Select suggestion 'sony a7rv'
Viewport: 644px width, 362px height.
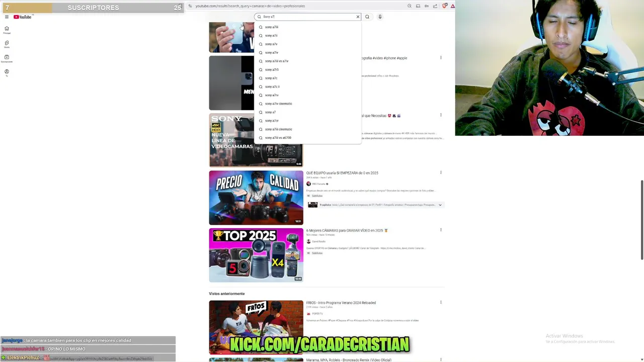(x=307, y=95)
